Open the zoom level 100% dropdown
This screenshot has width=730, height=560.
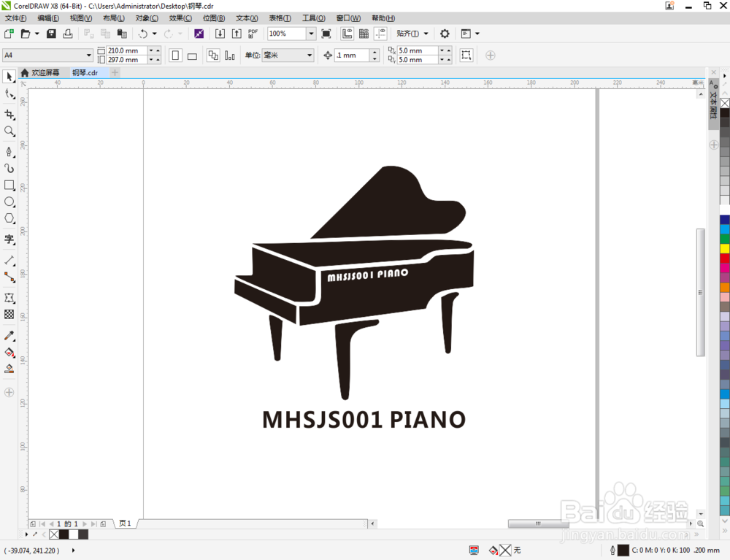point(311,34)
